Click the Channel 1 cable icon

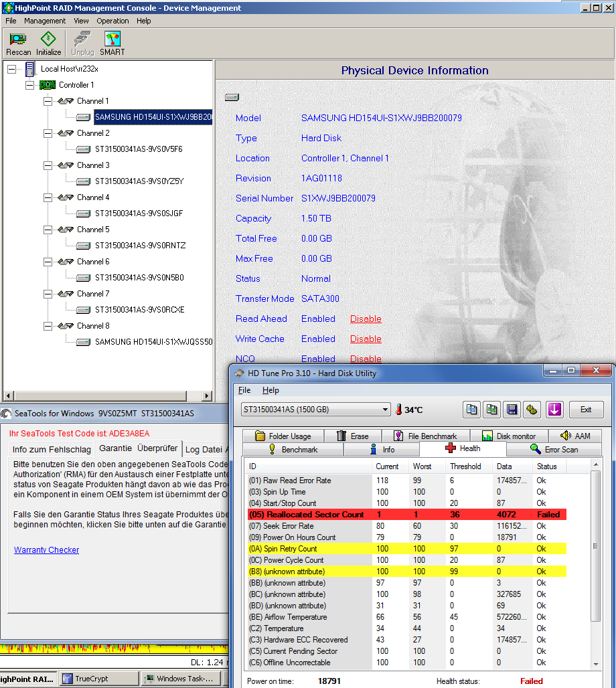click(66, 101)
